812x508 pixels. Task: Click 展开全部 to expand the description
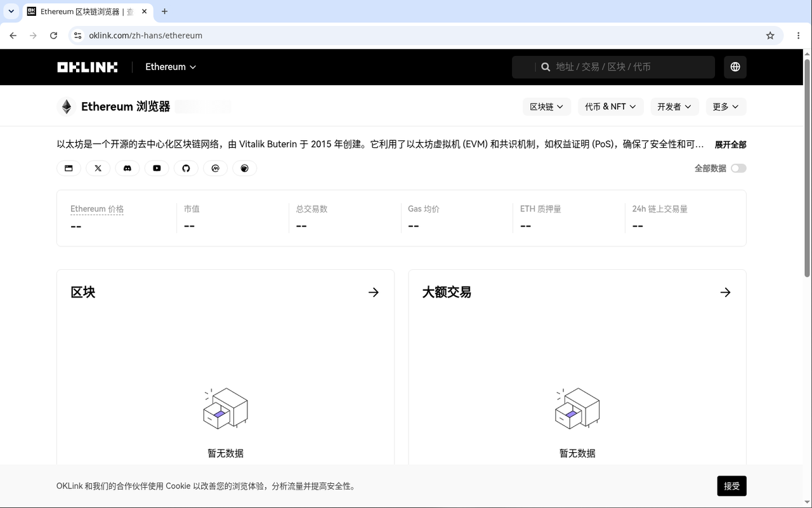point(731,145)
